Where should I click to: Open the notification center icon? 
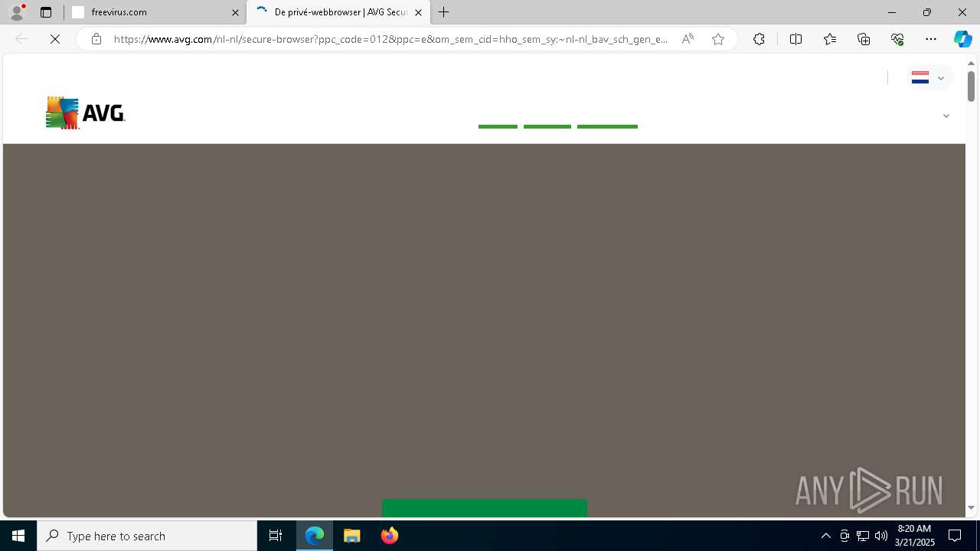click(955, 536)
